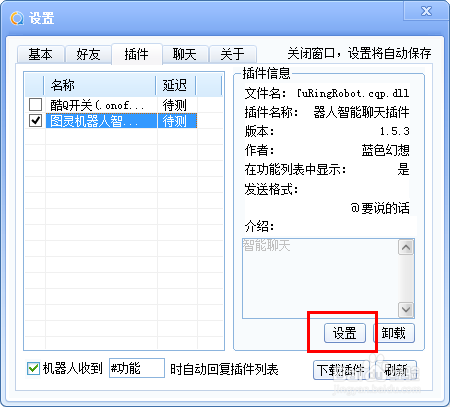Select the 插件 tab
450x407 pixels.
point(137,54)
